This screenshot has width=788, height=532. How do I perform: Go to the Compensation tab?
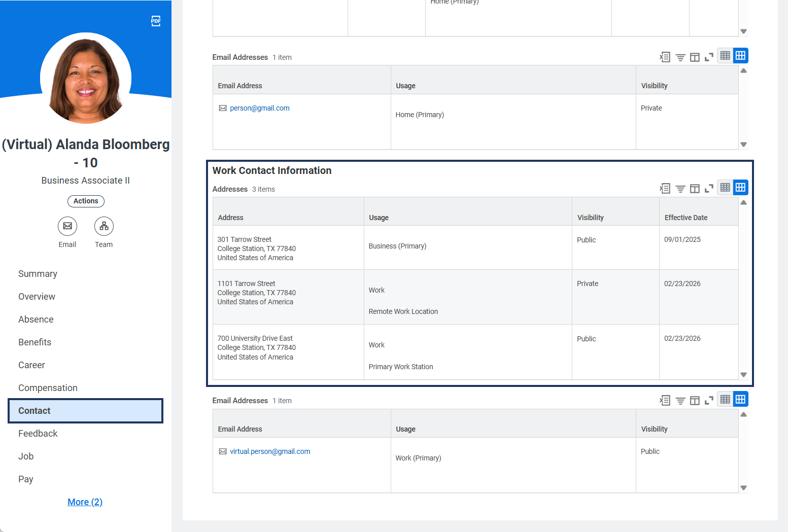[48, 388]
